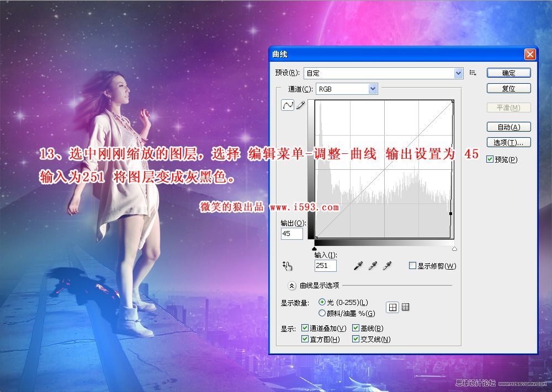Select Light (0-255) radio option
The width and height of the screenshot is (552, 392).
tap(322, 302)
